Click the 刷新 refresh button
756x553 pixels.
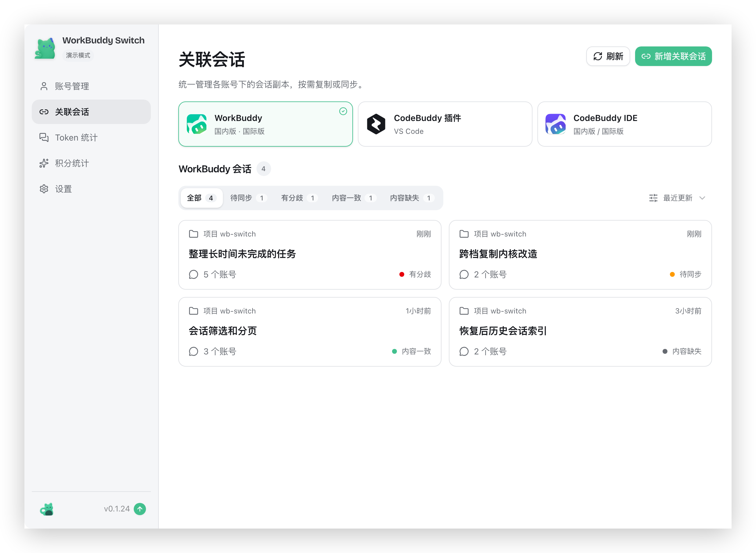click(x=608, y=56)
